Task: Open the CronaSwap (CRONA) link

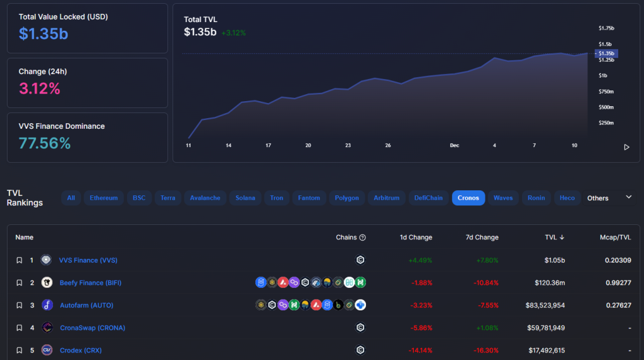Action: click(92, 328)
